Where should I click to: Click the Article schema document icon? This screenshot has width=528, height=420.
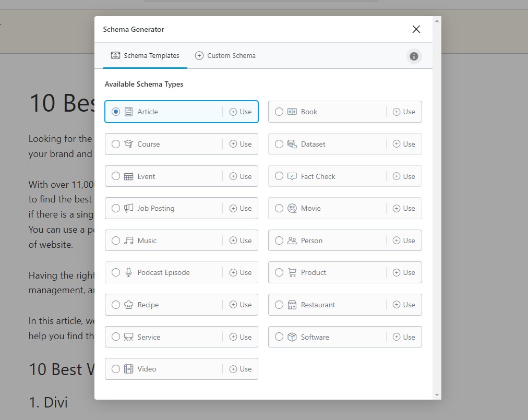point(129,112)
